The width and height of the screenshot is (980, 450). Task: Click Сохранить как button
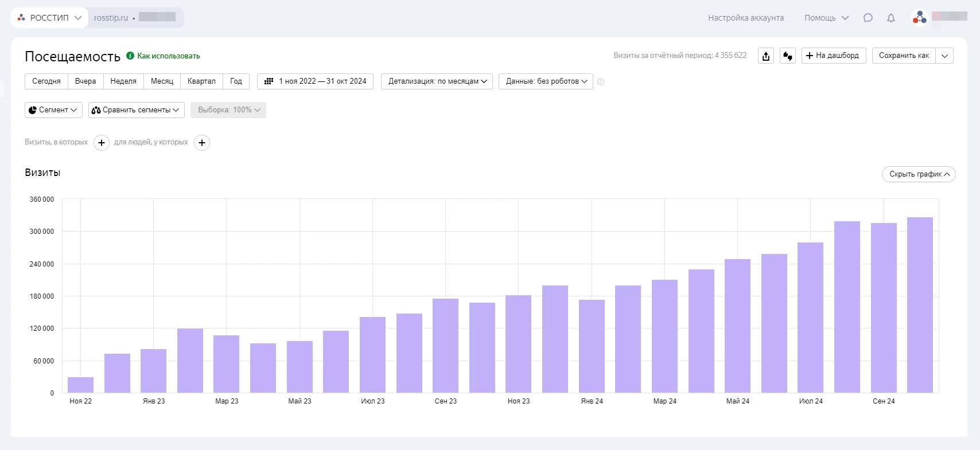(x=904, y=56)
